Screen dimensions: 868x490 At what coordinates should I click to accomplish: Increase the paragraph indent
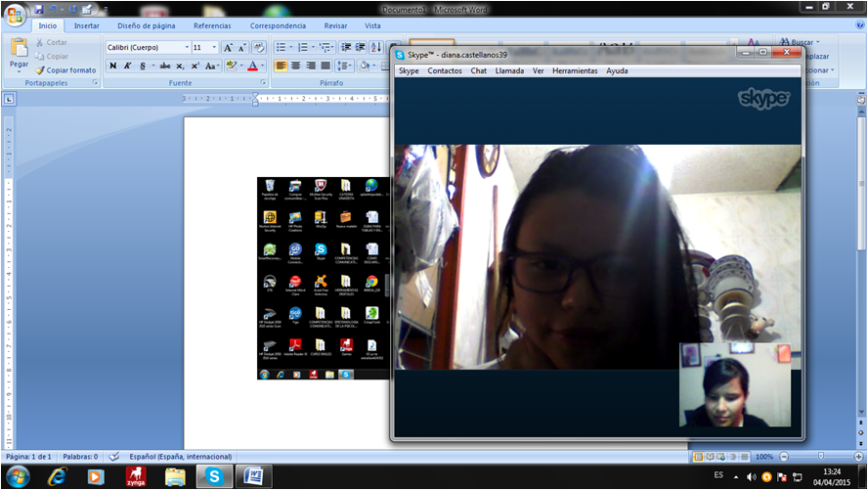(x=361, y=48)
